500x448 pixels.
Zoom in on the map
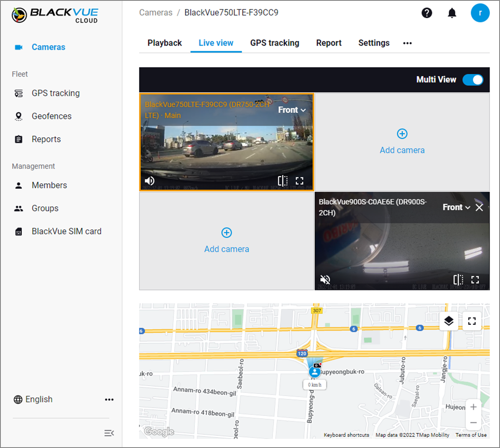coord(473,407)
